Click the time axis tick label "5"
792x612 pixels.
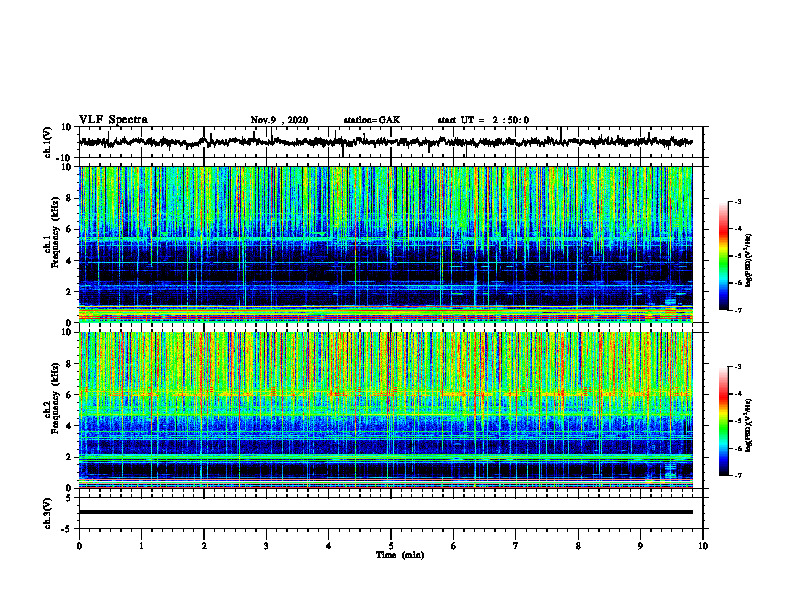click(391, 546)
